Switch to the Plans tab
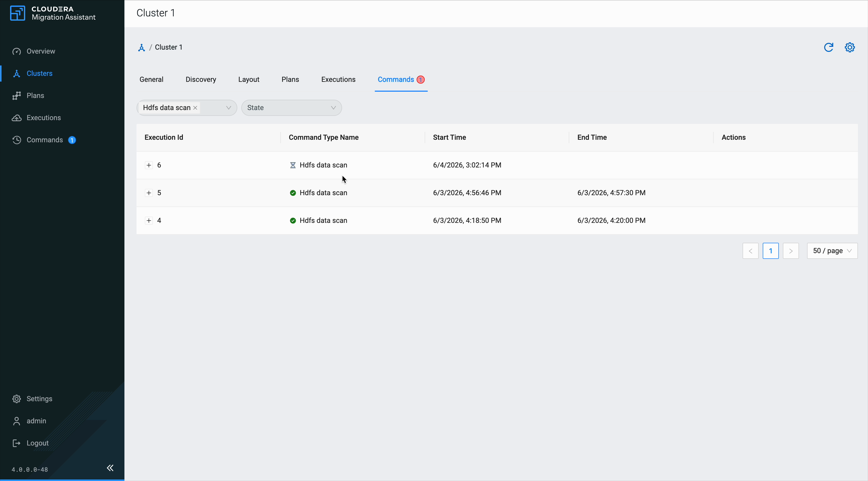This screenshot has width=868, height=481. (290, 80)
